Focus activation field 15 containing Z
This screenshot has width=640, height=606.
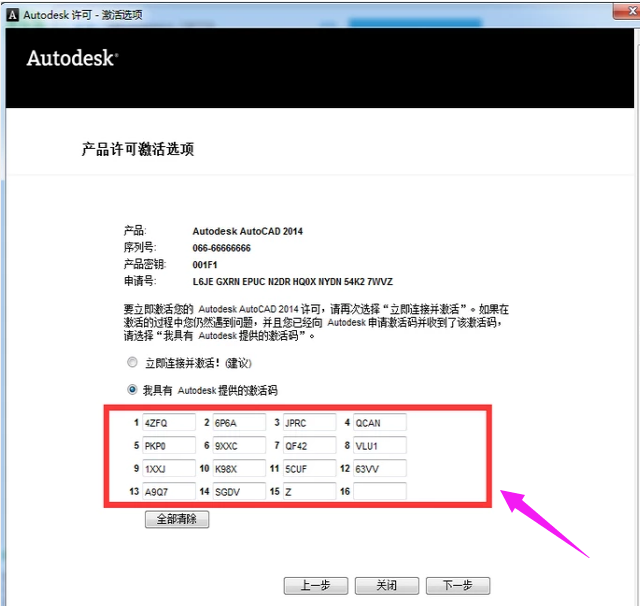pos(309,492)
